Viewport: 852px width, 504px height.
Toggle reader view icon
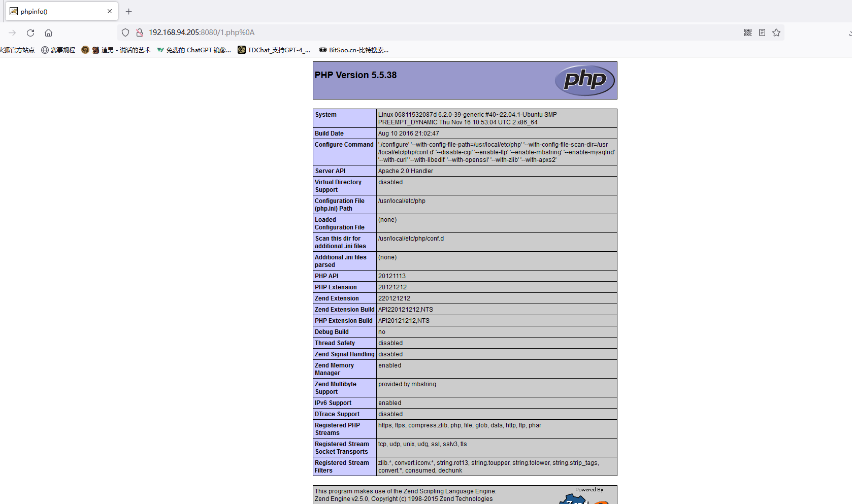tap(762, 32)
